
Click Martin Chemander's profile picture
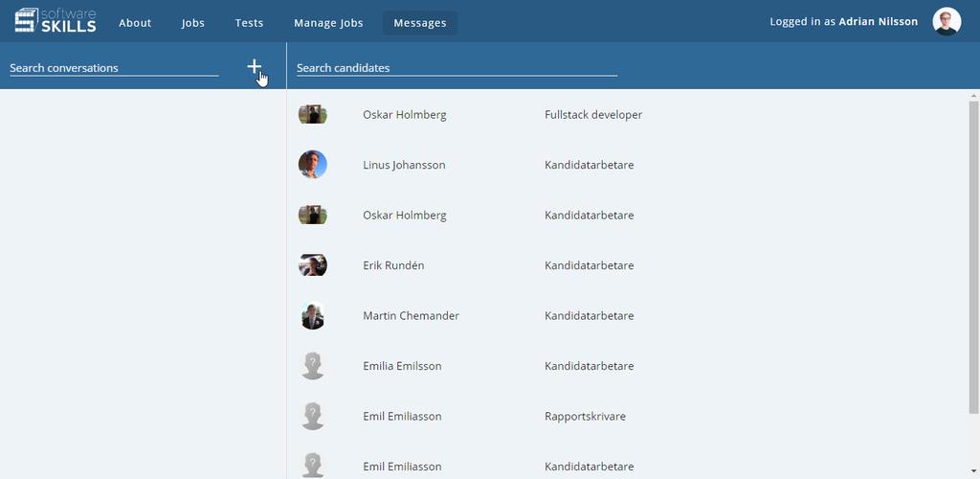(313, 315)
